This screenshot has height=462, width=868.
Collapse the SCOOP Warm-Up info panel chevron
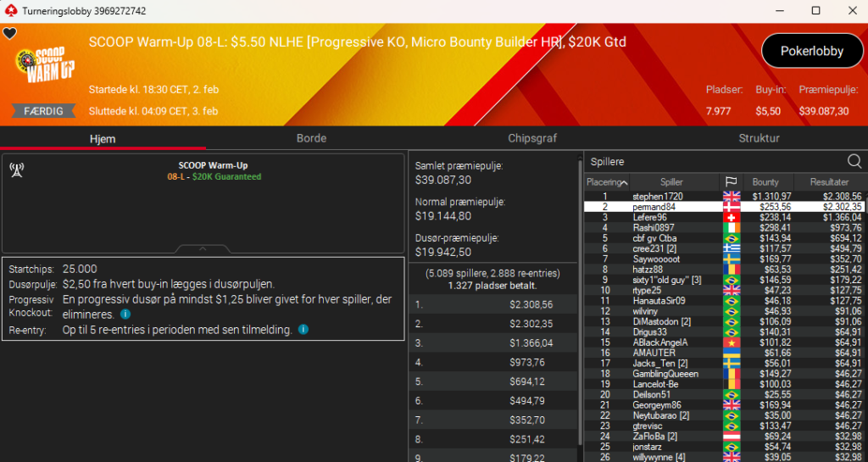[202, 249]
